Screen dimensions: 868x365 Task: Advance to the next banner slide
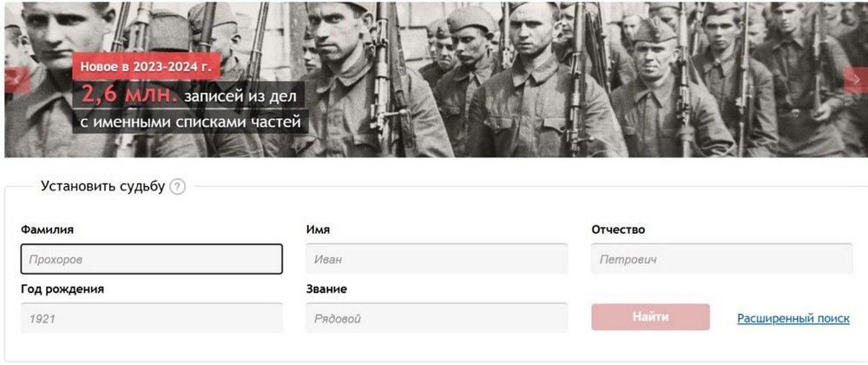tap(855, 80)
